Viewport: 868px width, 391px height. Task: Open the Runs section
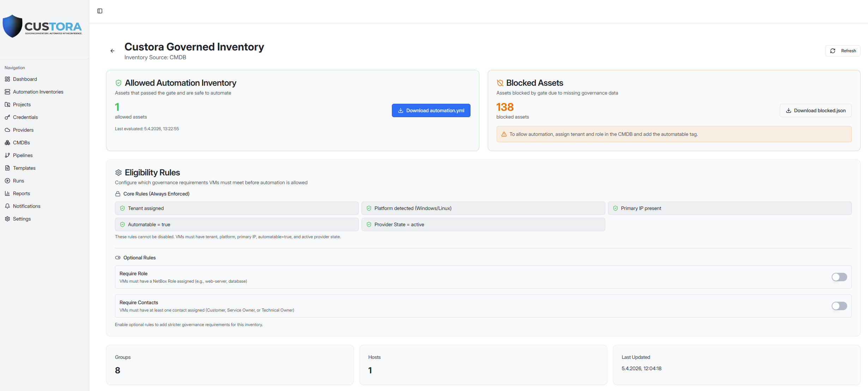[18, 180]
